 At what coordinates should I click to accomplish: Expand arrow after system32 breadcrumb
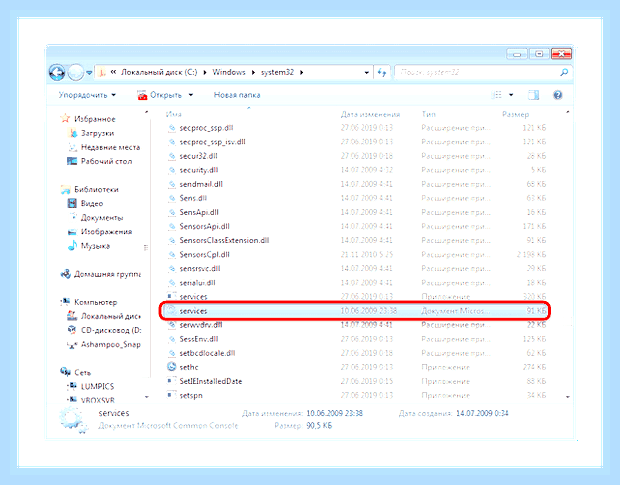pos(302,72)
